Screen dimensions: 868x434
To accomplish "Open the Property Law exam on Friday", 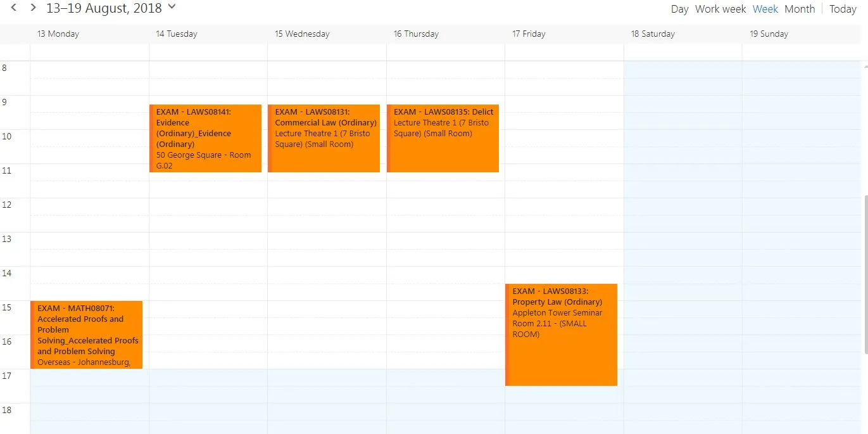I will point(561,334).
